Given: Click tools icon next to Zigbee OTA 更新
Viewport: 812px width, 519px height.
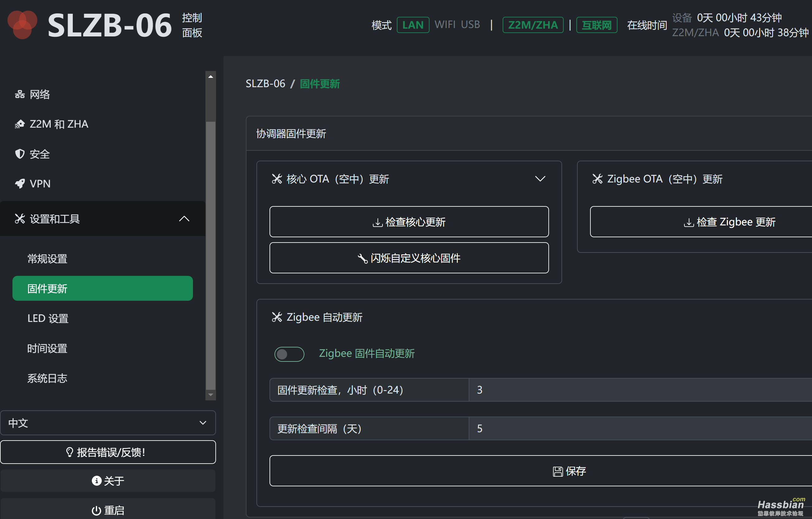Looking at the screenshot, I should 597,179.
